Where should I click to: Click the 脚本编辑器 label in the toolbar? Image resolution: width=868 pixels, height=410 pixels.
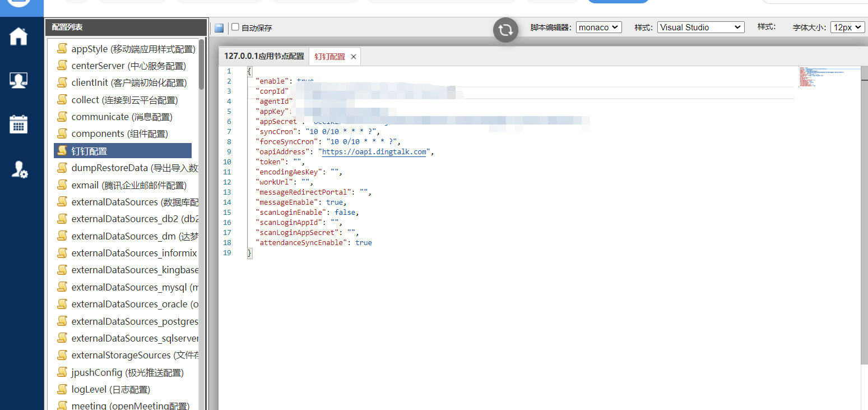(x=551, y=27)
